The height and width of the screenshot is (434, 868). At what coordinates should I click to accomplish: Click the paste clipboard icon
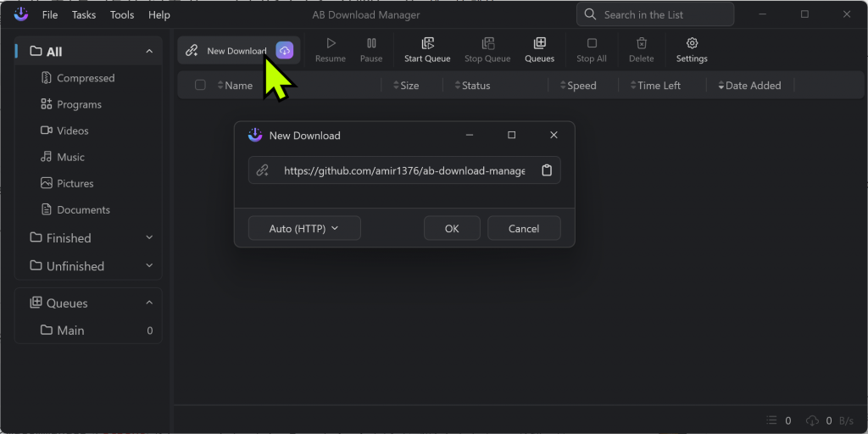click(x=547, y=170)
